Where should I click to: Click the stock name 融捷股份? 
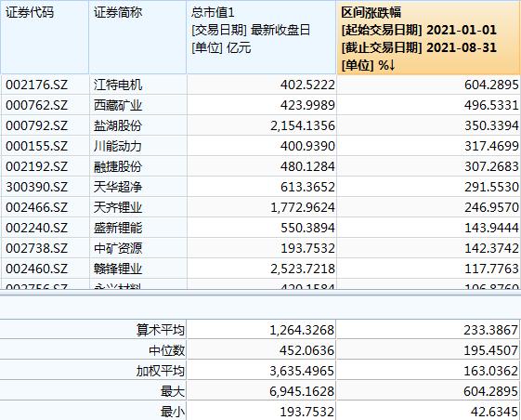[x=118, y=166]
